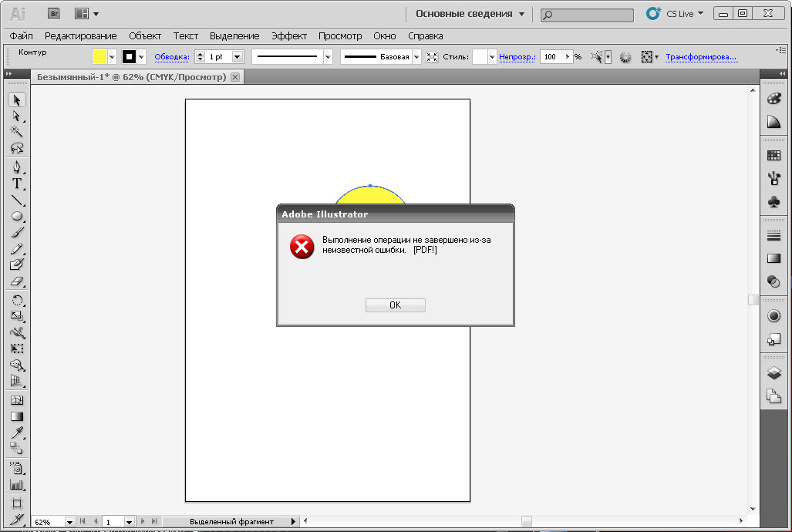
Task: Select the Free Transform tool
Action: [x=17, y=348]
